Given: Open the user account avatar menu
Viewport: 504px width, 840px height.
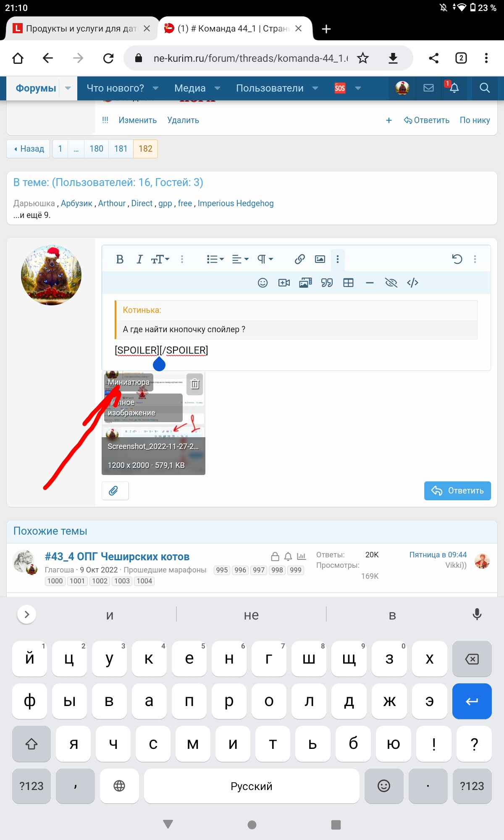Looking at the screenshot, I should tap(402, 88).
